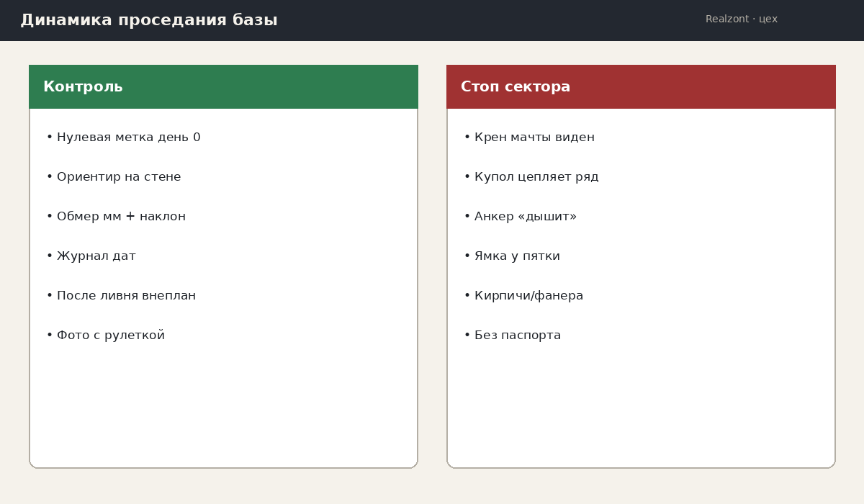864x504 pixels.
Task: Click the 'Realzont · цех' label
Action: point(742,19)
